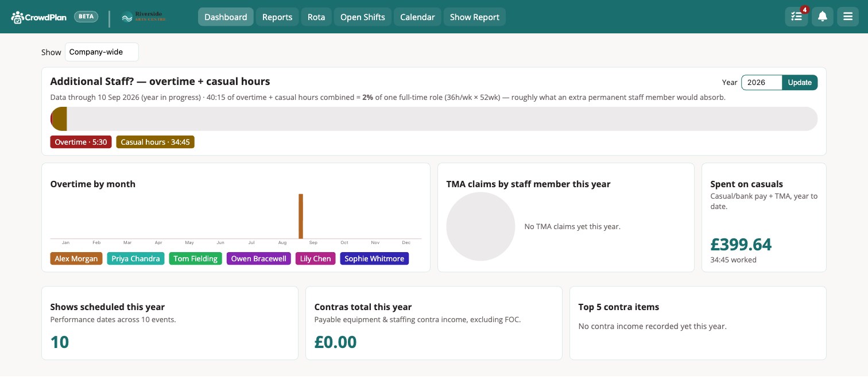This screenshot has width=868, height=379.
Task: Click "No contra income recorded yet this year."
Action: coord(653,326)
